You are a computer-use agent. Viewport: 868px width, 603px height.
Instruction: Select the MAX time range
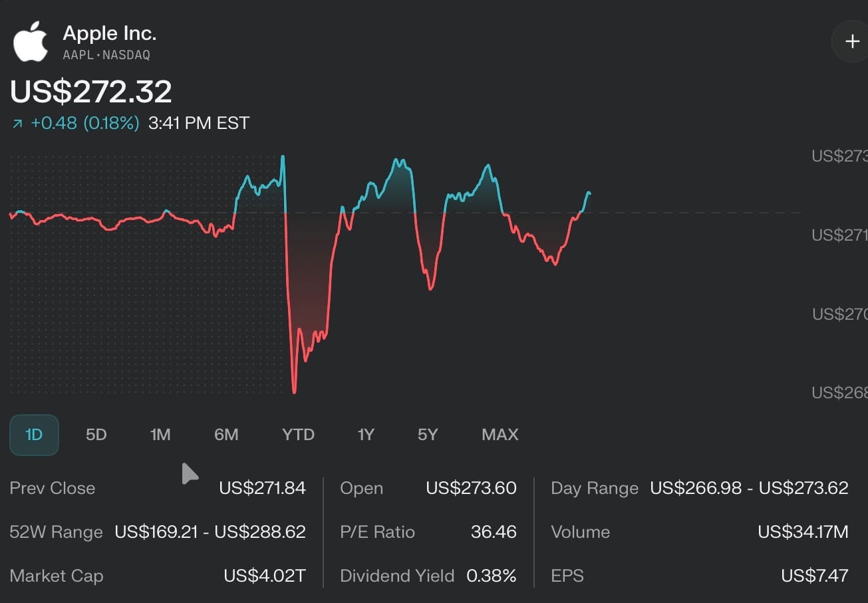(500, 435)
